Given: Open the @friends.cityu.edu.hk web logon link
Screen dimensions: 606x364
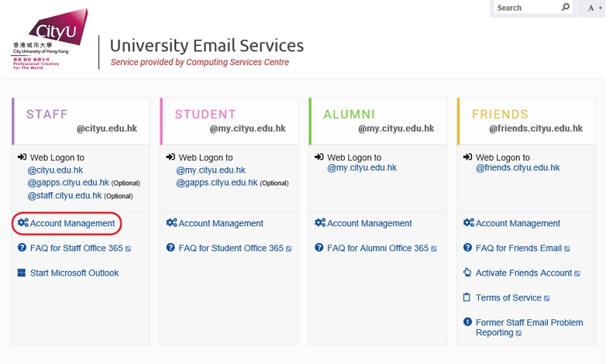Looking at the screenshot, I should (x=518, y=168).
